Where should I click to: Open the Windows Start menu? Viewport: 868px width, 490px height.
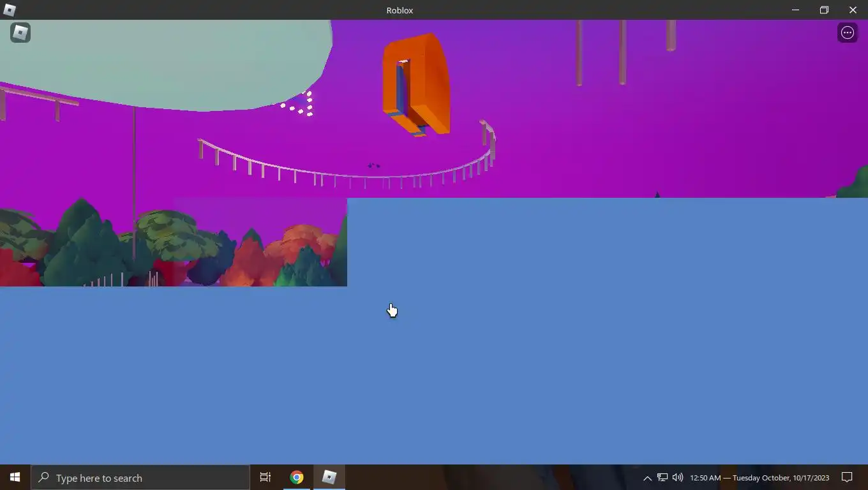[15, 477]
